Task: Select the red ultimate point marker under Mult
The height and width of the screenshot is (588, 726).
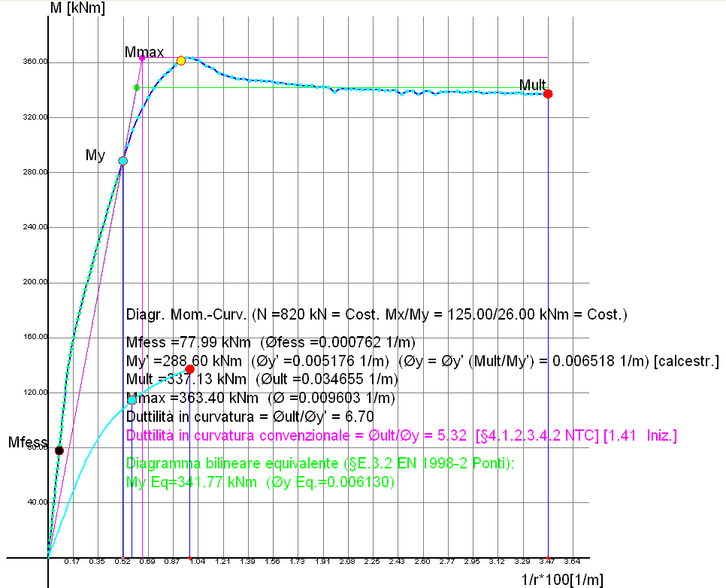Action: 548,94
